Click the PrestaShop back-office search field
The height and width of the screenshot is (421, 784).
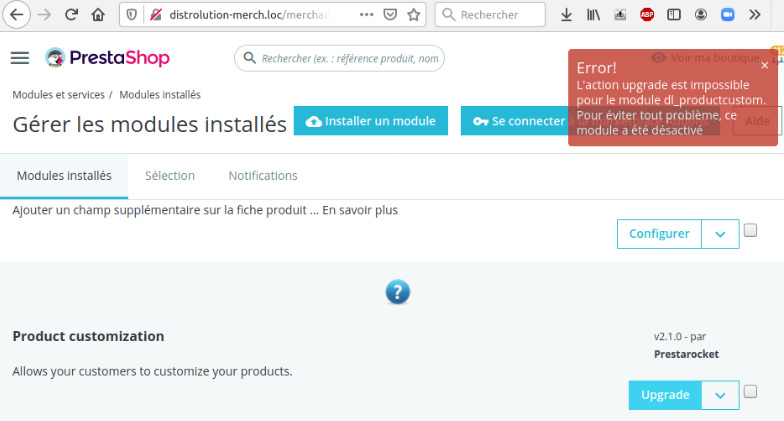coord(340,58)
